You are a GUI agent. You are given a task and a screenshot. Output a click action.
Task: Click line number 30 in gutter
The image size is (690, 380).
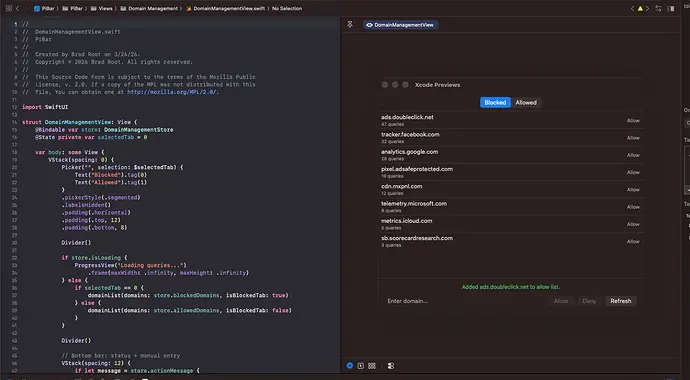15,243
